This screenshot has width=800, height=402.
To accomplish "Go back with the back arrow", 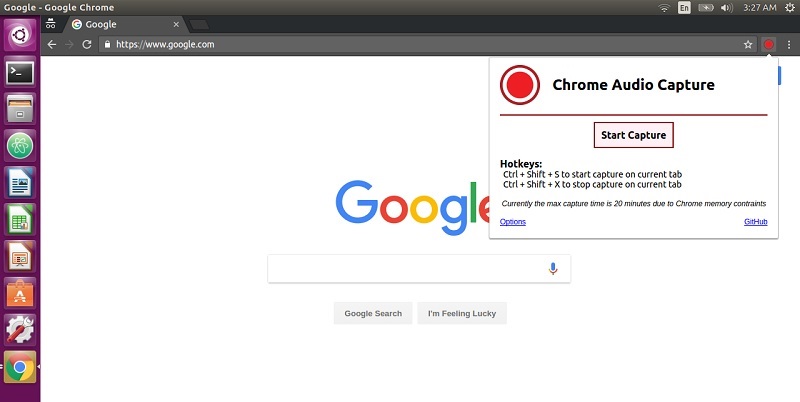I will click(52, 44).
